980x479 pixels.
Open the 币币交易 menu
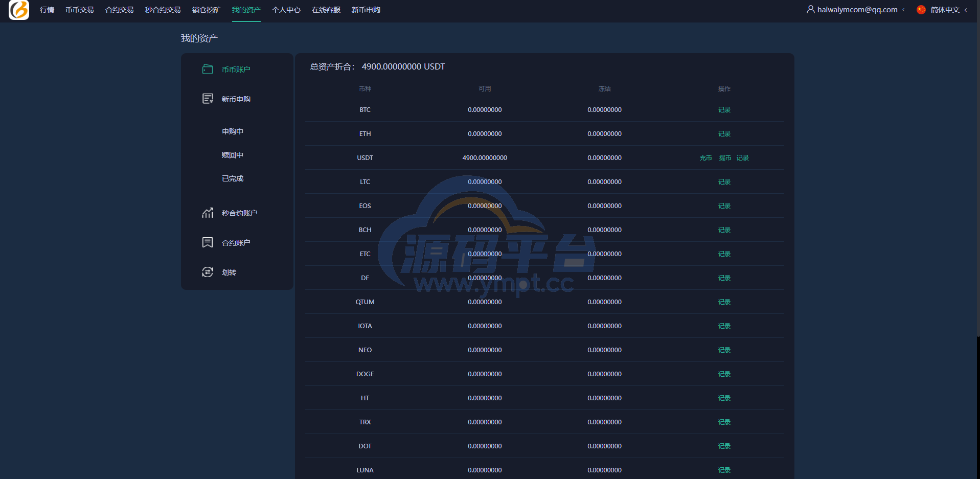(x=80, y=10)
